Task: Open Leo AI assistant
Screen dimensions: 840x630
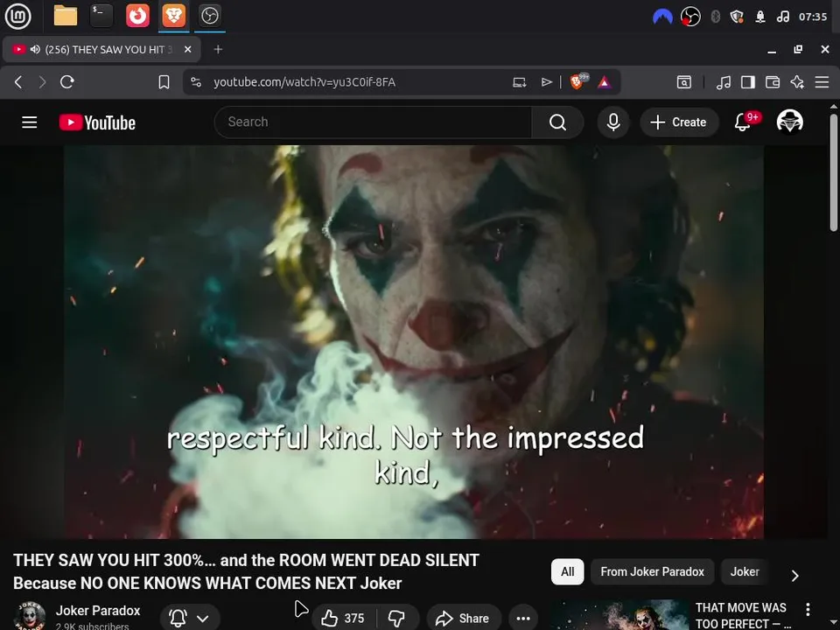Action: point(797,82)
